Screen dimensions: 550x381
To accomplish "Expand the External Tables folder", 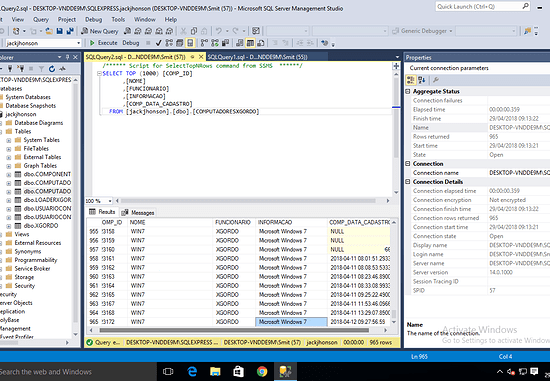I will [9, 157].
